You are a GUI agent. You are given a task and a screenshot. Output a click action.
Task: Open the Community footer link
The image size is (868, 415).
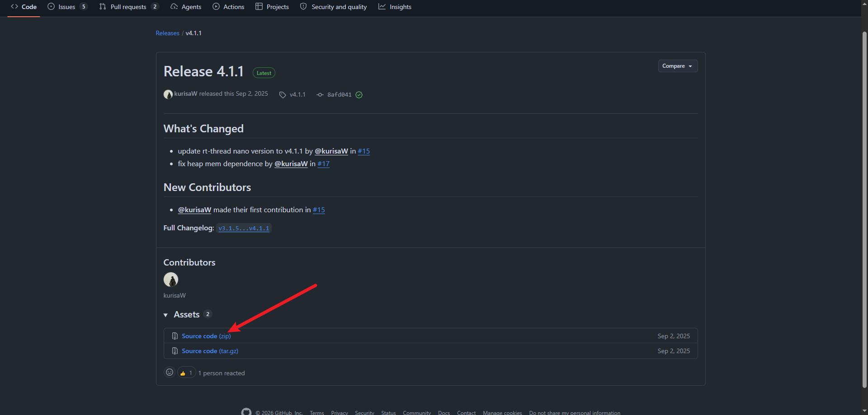[417, 413]
